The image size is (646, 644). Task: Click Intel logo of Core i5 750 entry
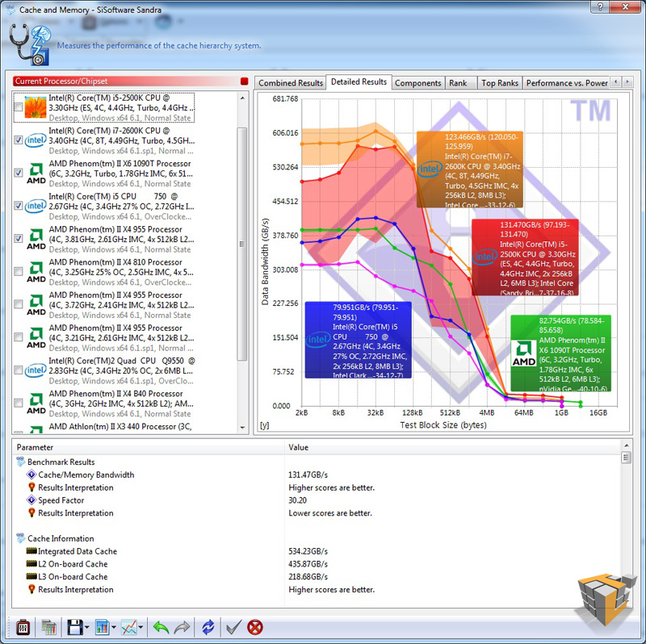tap(36, 206)
